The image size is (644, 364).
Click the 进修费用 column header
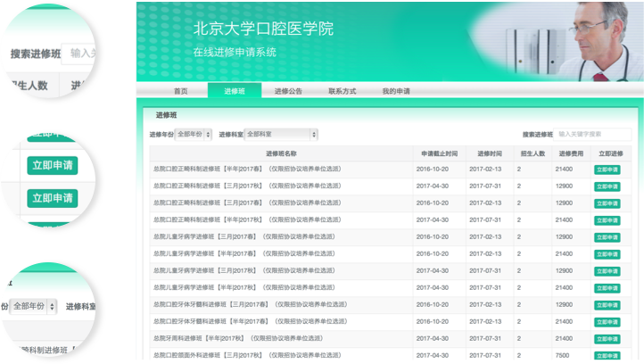click(x=571, y=153)
